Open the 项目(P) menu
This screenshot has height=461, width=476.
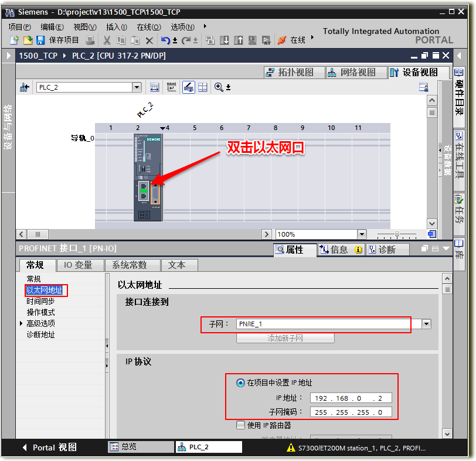(x=19, y=27)
